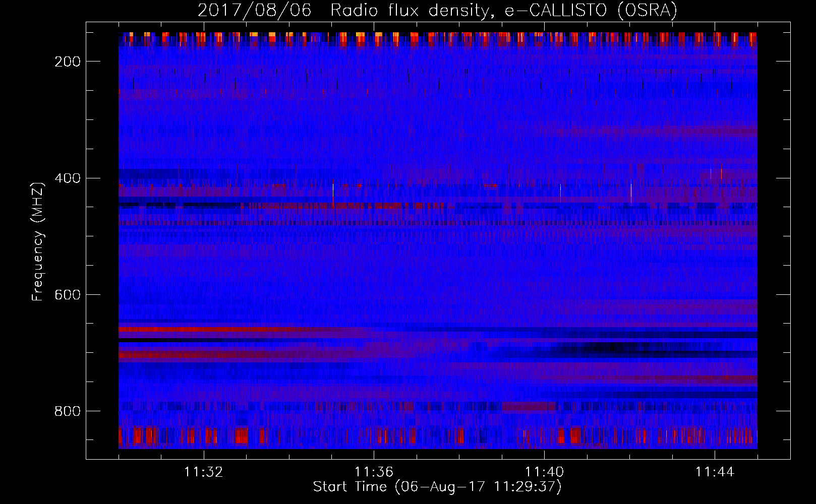Click the '800' frequency tick label
The height and width of the screenshot is (504, 816).
tap(68, 411)
